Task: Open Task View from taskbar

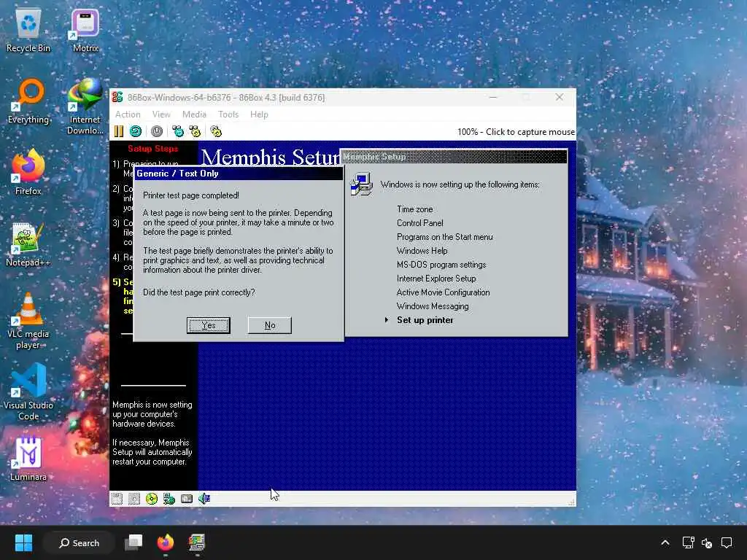Action: pyautogui.click(x=133, y=542)
